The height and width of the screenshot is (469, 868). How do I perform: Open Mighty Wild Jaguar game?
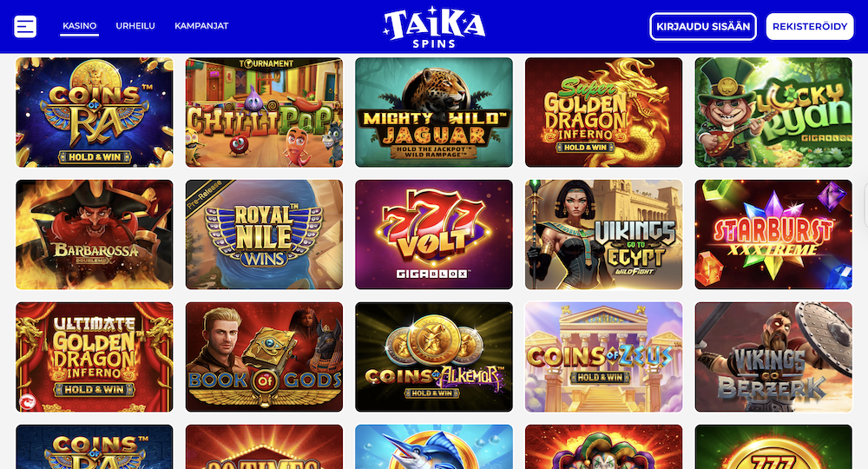434,112
